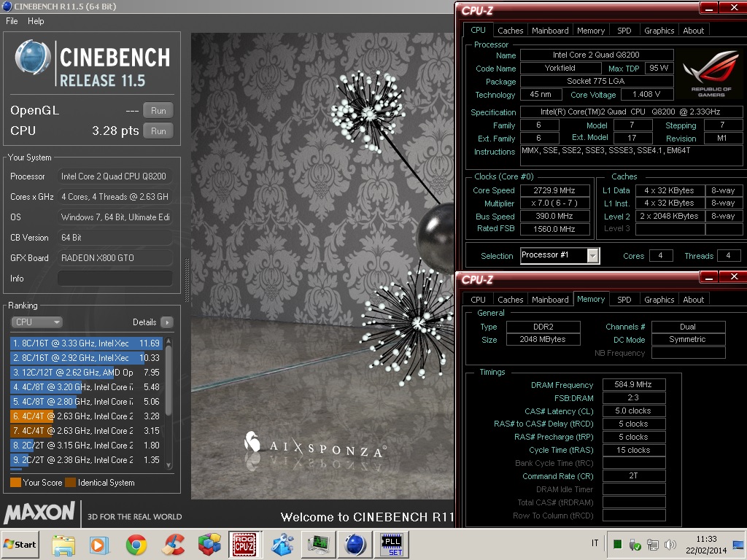This screenshot has height=560, width=747.
Task: Click the ranking list scrollbar thumb
Action: coord(169,380)
